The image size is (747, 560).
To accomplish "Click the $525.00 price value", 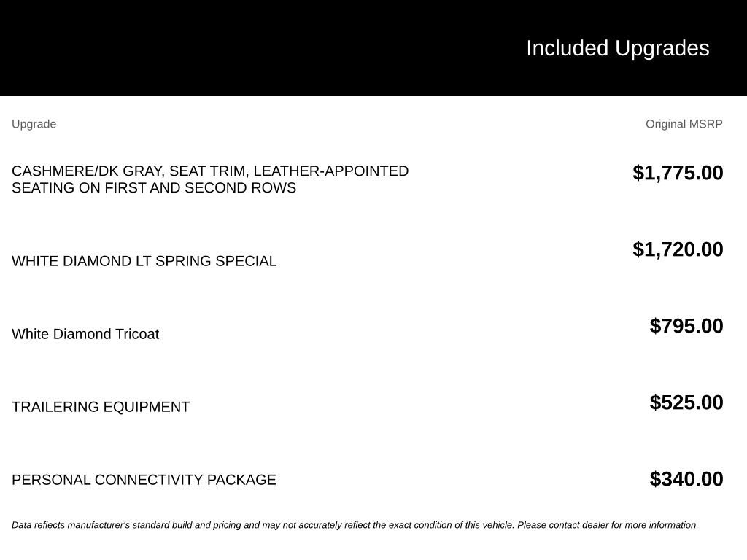I will [x=686, y=402].
